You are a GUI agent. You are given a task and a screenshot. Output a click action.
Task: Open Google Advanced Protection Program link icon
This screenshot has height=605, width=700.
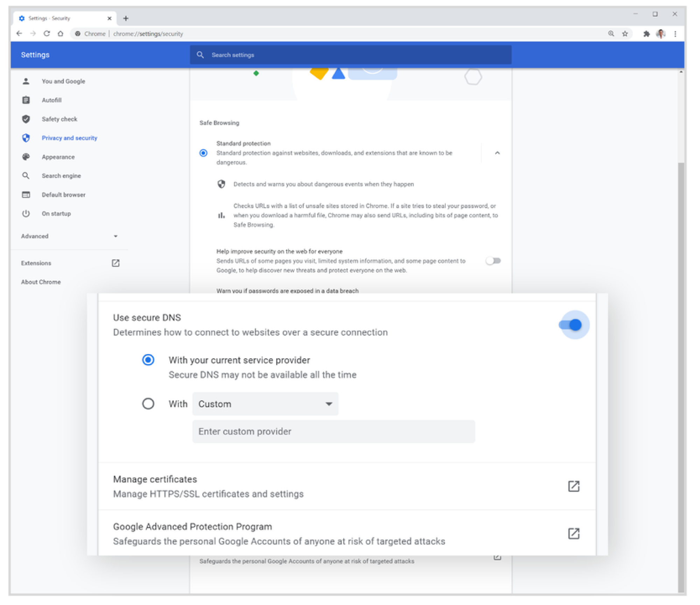(x=574, y=534)
